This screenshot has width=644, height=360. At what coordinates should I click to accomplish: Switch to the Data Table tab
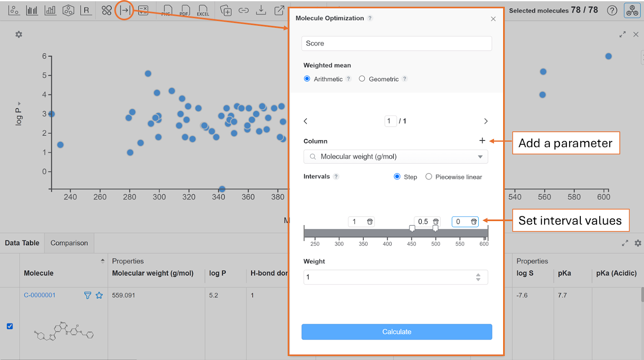22,243
